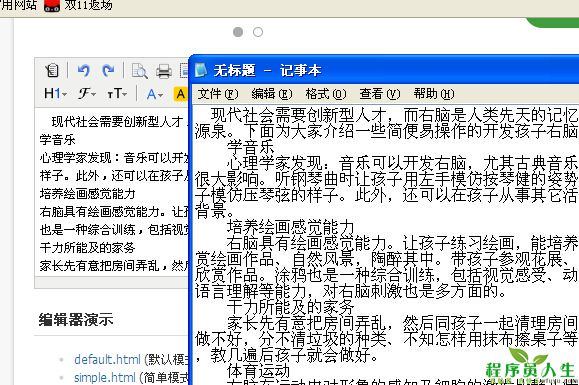Select the filled gray carousel dot
The image size is (579, 385).
pyautogui.click(x=238, y=32)
